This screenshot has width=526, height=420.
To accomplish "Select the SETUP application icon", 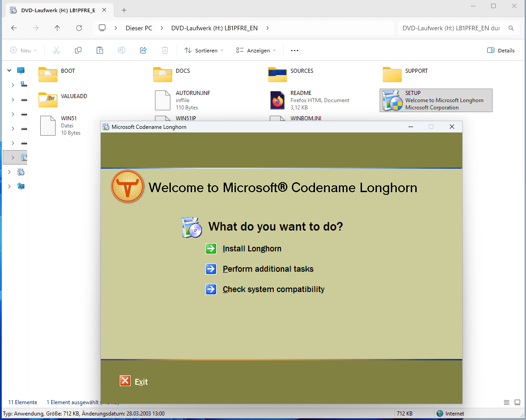I will [392, 100].
